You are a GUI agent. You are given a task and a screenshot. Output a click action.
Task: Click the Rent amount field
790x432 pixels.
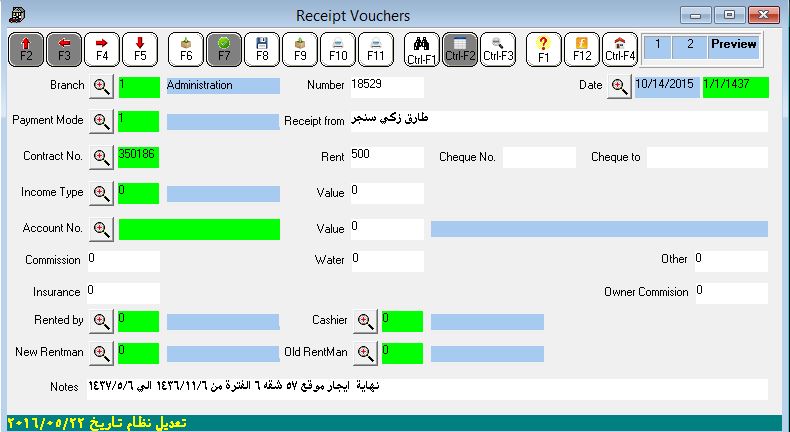pyautogui.click(x=386, y=157)
